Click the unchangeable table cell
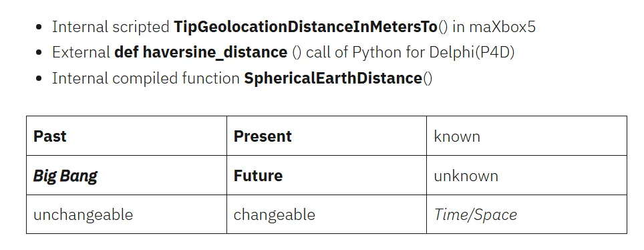The image size is (644, 250). pyautogui.click(x=126, y=215)
